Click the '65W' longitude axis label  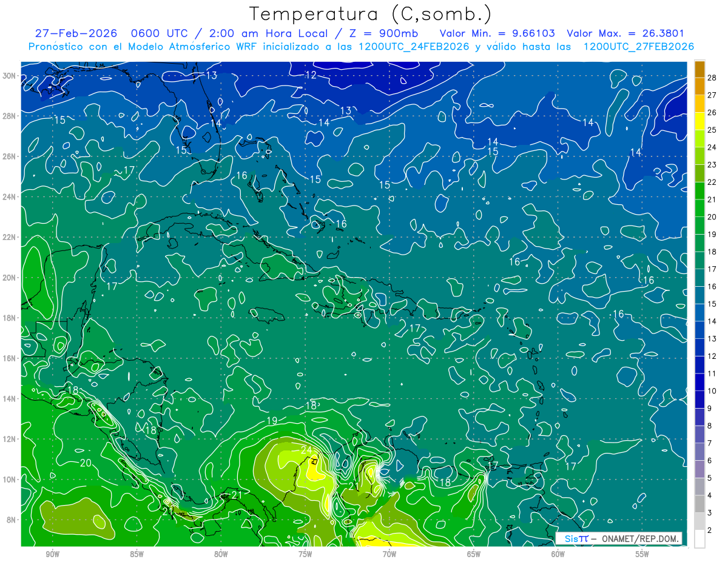(x=474, y=554)
